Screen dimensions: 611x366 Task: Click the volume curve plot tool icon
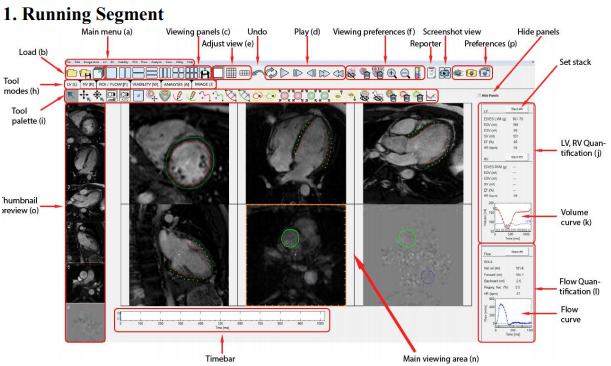tap(431, 96)
